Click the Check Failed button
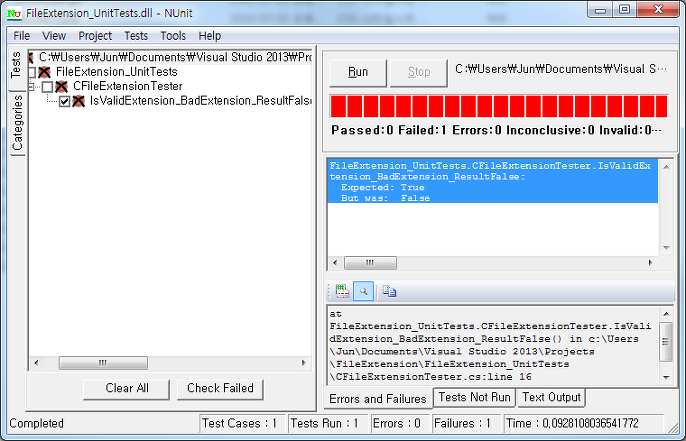Image resolution: width=686 pixels, height=441 pixels. tap(220, 388)
